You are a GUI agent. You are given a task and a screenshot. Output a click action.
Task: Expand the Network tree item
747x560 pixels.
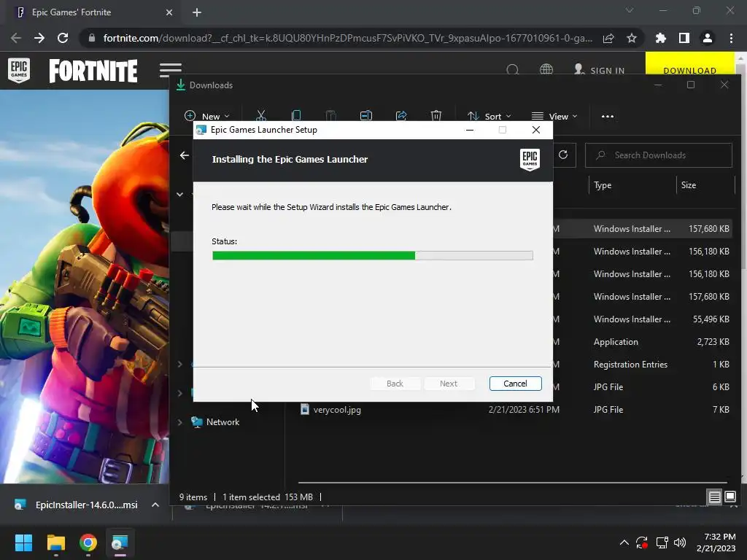click(180, 422)
